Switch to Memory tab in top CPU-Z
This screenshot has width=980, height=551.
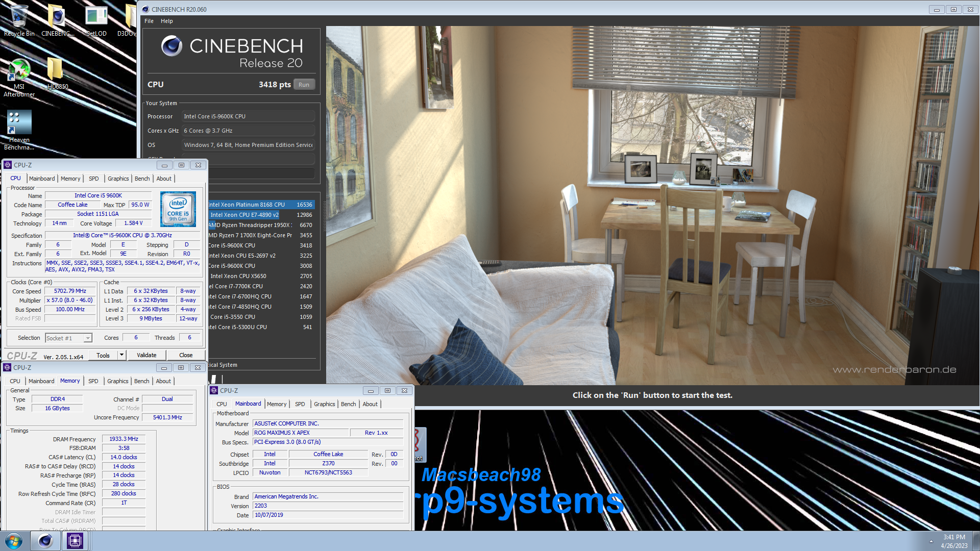tap(70, 179)
